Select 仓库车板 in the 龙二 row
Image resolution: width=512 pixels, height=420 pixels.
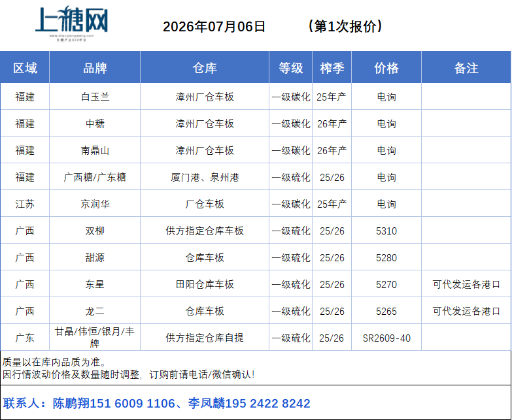click(x=205, y=311)
